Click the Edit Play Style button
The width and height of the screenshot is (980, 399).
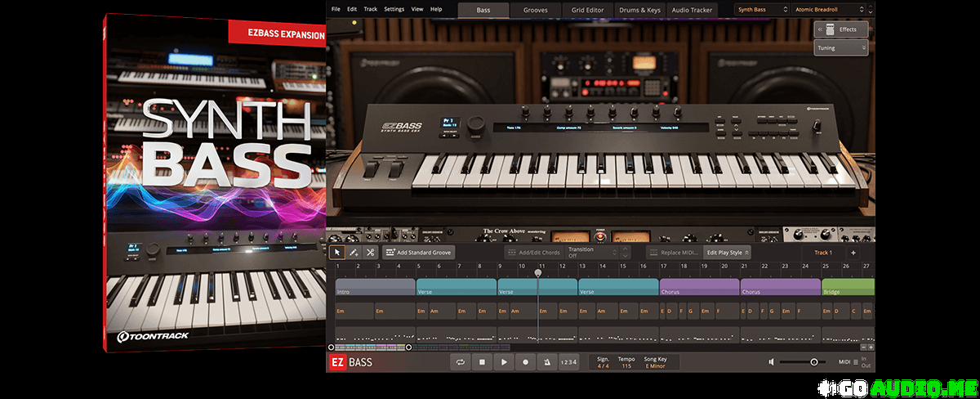724,253
